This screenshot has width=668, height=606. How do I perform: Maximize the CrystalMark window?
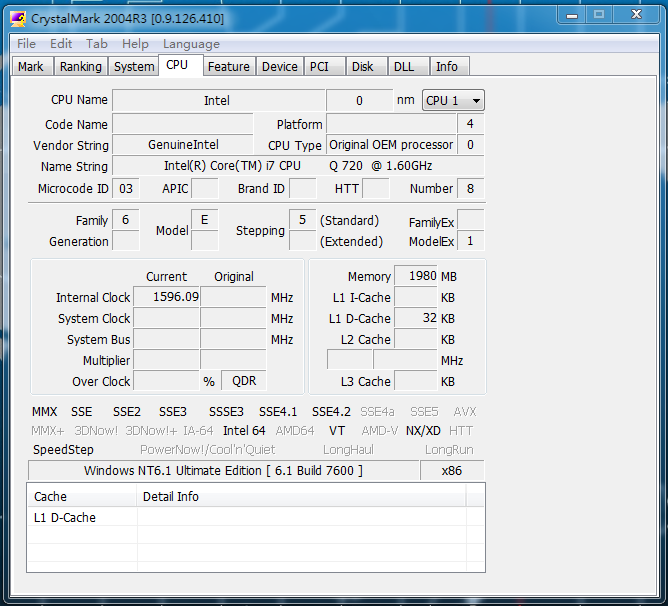[x=599, y=15]
